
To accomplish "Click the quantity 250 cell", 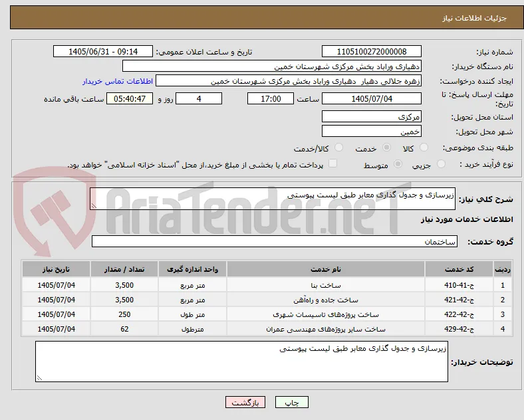I will [124, 314].
